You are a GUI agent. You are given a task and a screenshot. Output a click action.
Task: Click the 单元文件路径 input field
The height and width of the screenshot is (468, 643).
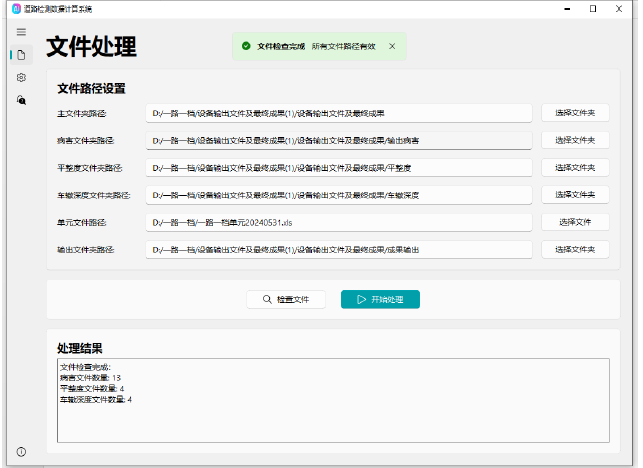pyautogui.click(x=340, y=222)
